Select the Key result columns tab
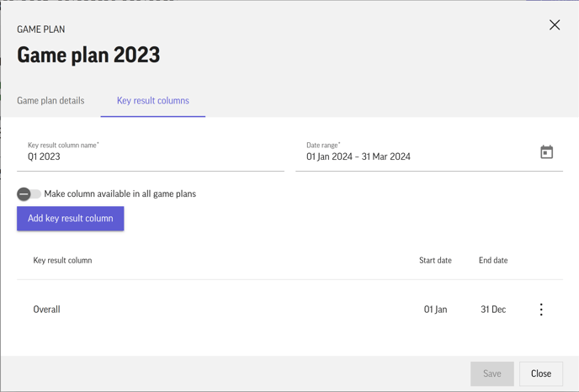 coord(153,100)
